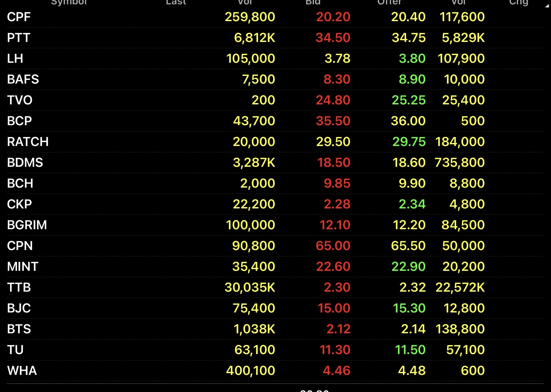Click TU offer price 11.50
Viewport: 551px width, 392px height.
tap(410, 350)
